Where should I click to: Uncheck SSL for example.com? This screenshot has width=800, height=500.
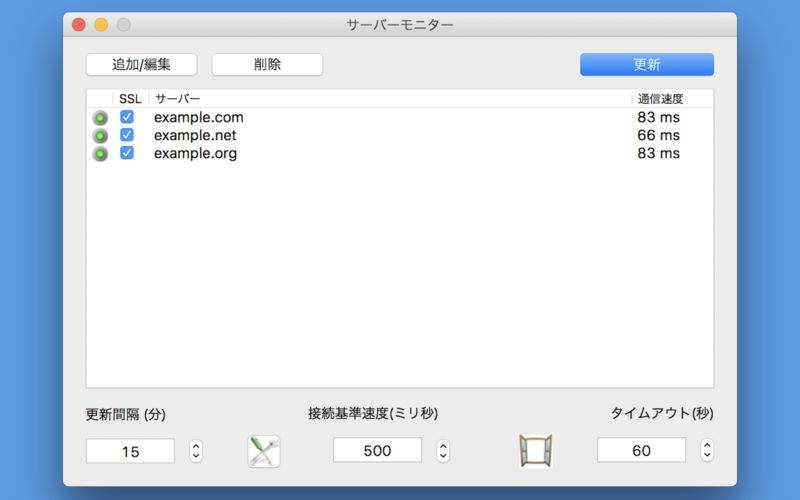[127, 117]
